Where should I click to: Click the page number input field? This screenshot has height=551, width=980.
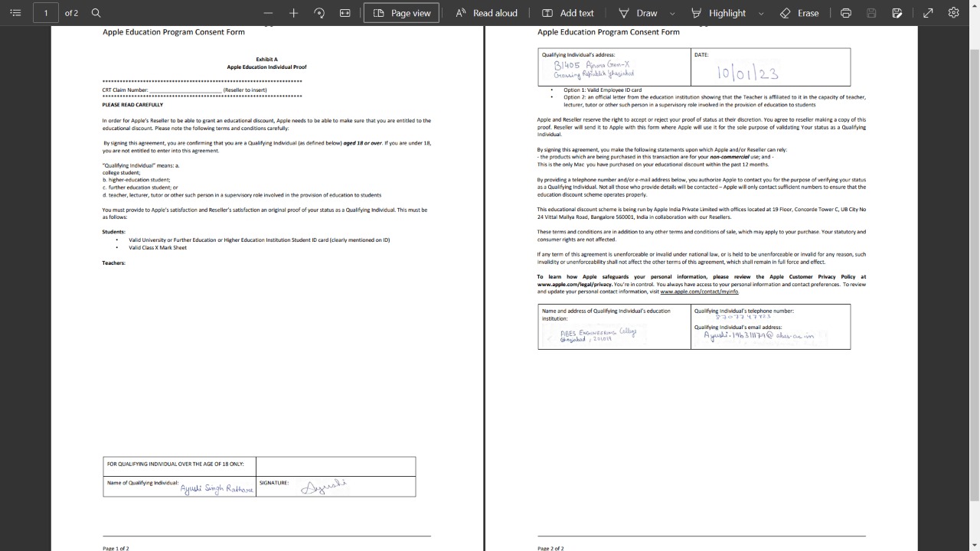tap(46, 13)
